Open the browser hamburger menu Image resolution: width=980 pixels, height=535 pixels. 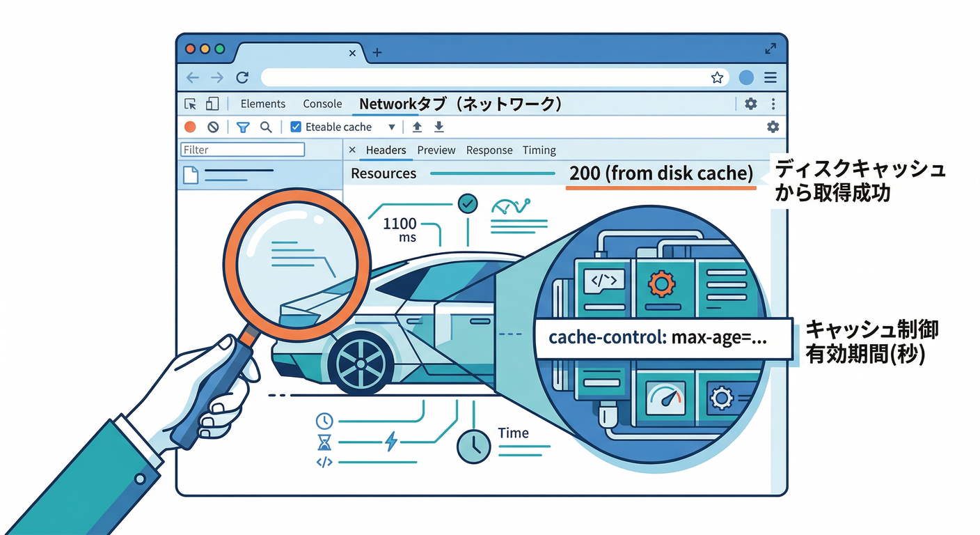(770, 77)
